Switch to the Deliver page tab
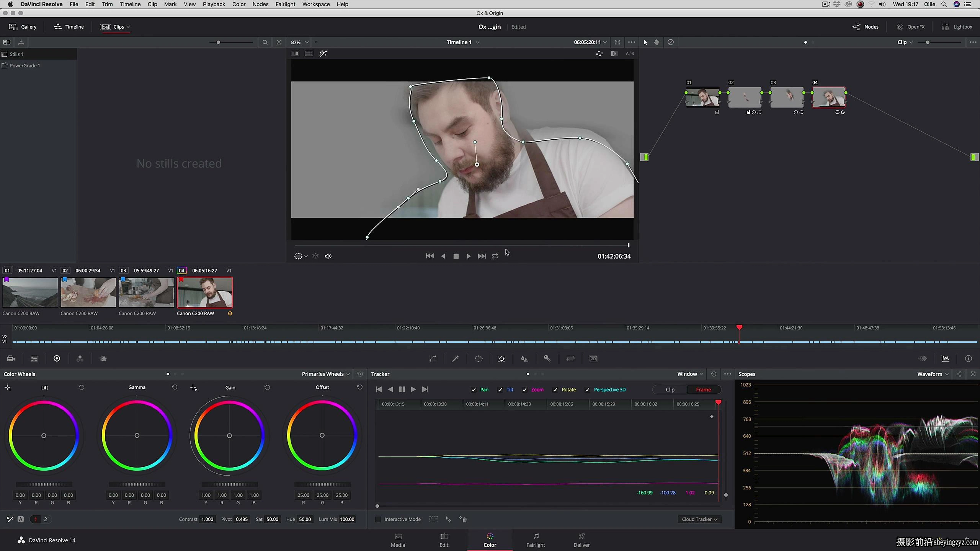The width and height of the screenshot is (980, 551). pyautogui.click(x=581, y=540)
